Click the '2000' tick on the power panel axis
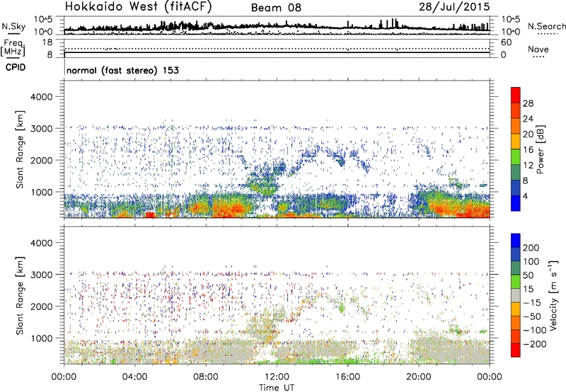 42,160
